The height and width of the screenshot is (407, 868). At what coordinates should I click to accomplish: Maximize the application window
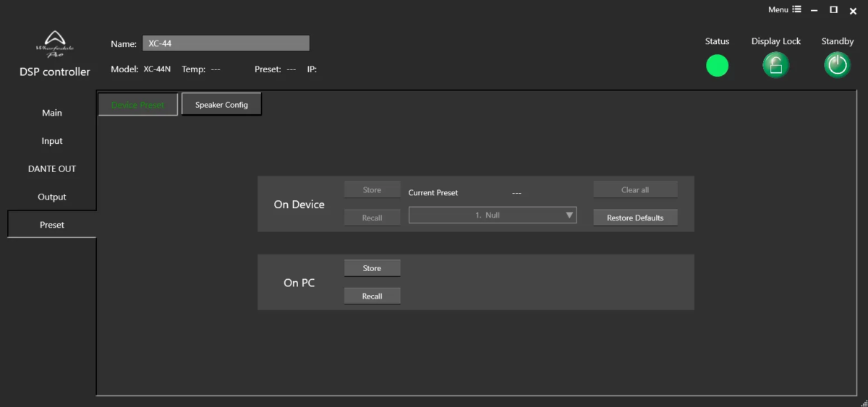[x=833, y=10]
